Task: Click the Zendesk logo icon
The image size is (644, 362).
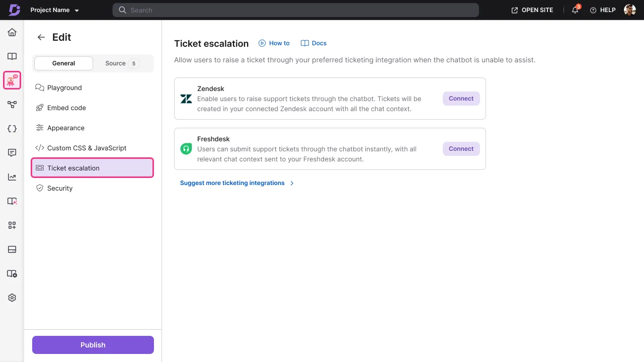Action: coord(186,99)
